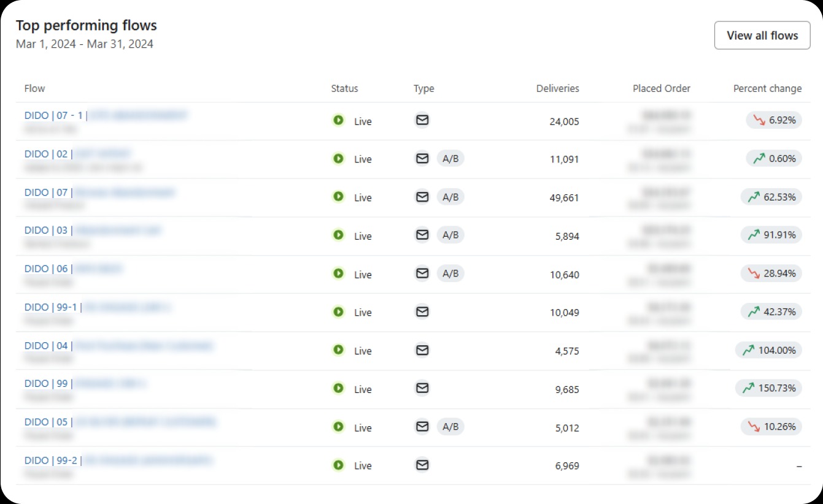Select the A/B badge in DIDO | 03 row
This screenshot has height=504, width=823.
tap(450, 235)
